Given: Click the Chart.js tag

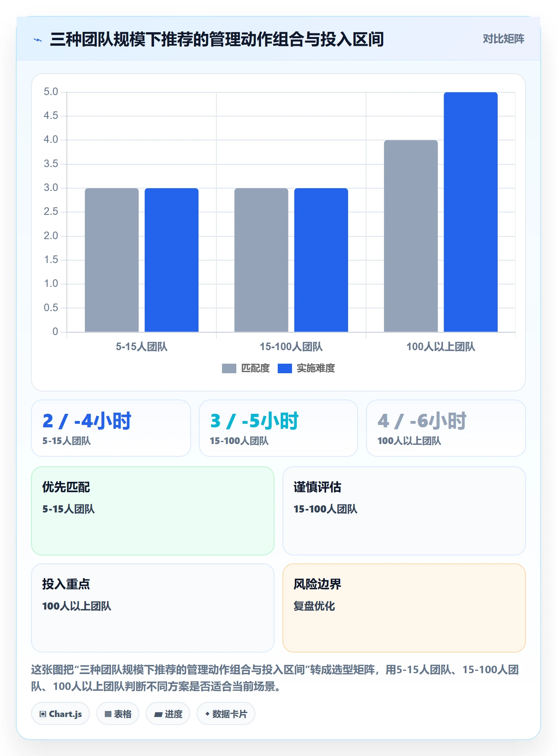Looking at the screenshot, I should (x=60, y=714).
